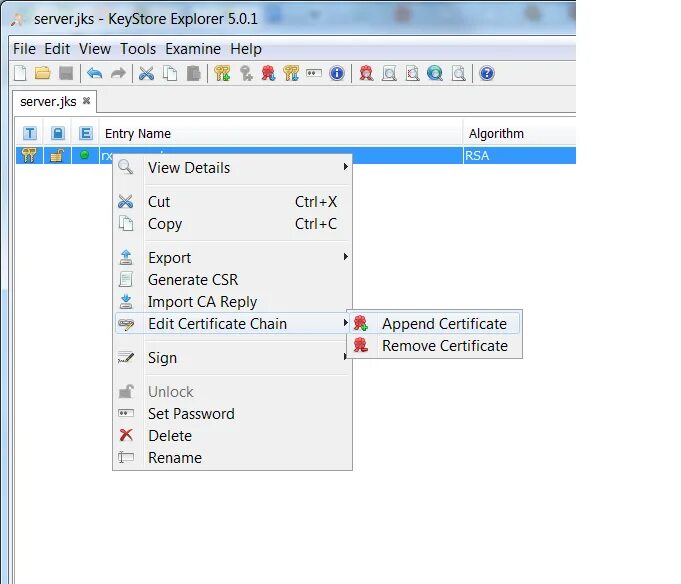The width and height of the screenshot is (681, 584).
Task: Click the lock status column header
Action: (57, 133)
